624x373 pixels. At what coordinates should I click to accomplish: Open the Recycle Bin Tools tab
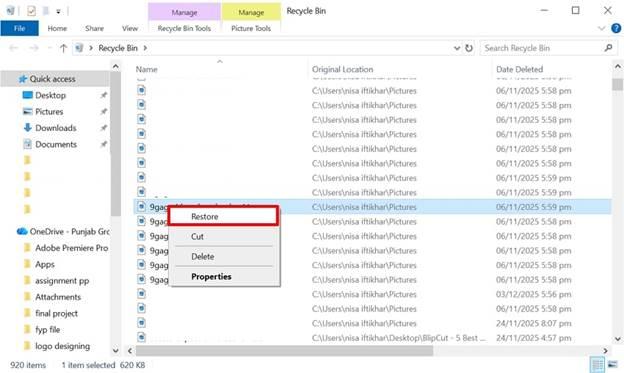(184, 28)
